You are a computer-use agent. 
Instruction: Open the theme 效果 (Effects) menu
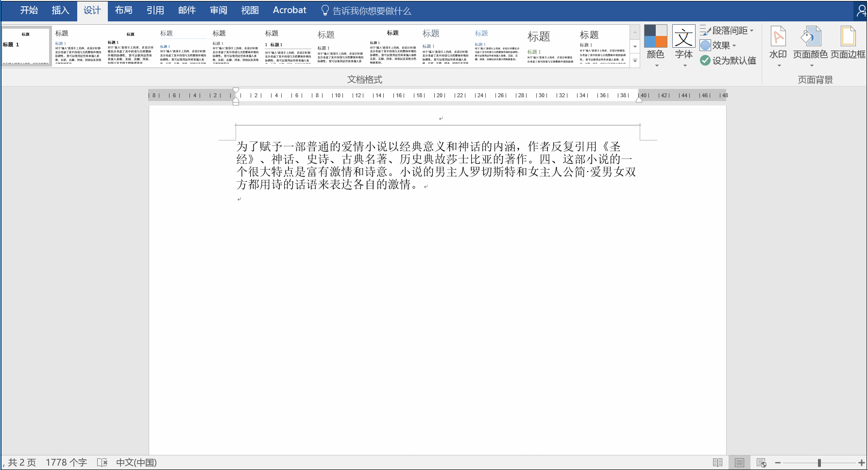pyautogui.click(x=720, y=45)
